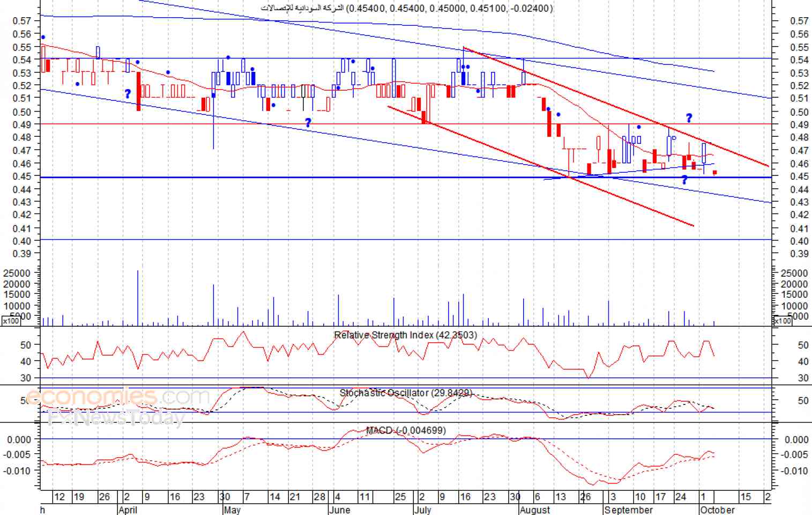The height and width of the screenshot is (515, 812).
Task: Select the June month label
Action: (x=339, y=510)
